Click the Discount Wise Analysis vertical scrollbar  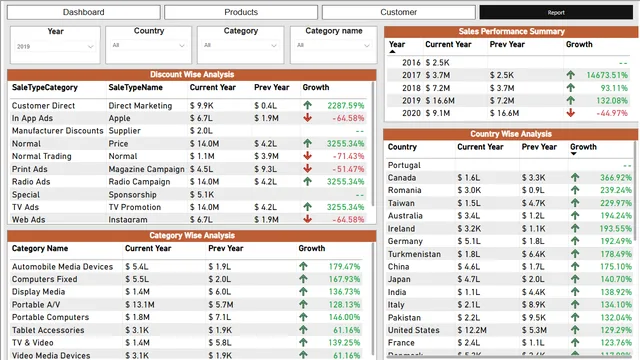coord(372,144)
